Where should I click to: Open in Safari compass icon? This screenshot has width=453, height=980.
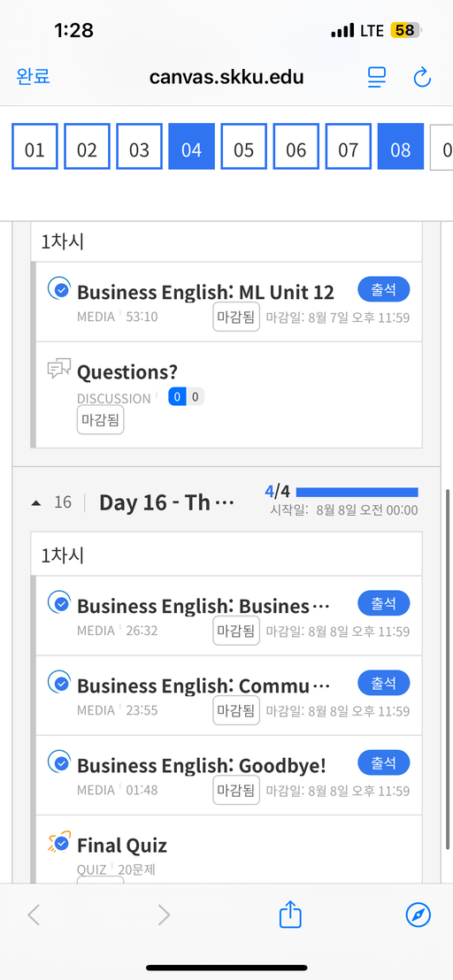[x=418, y=915]
